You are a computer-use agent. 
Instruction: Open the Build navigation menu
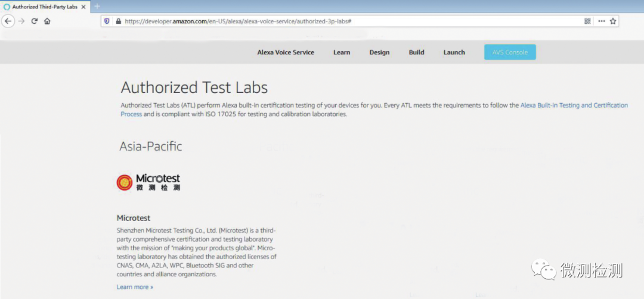tap(416, 52)
